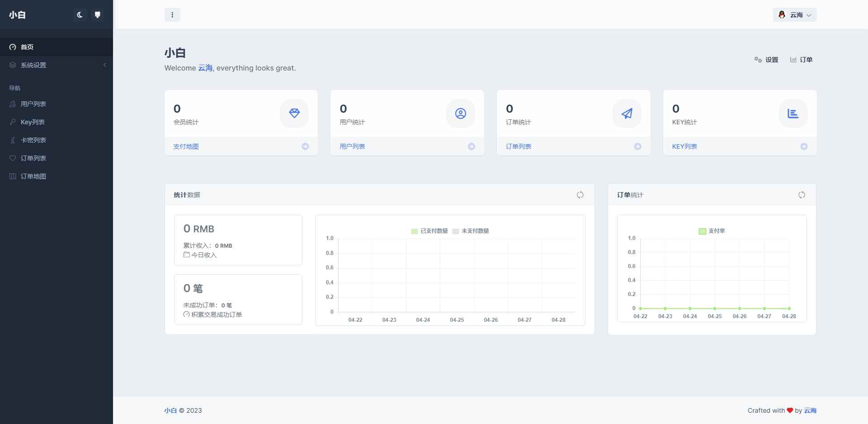Open Key列表 in the sidebar
Screen dimensions: 868x424
coord(33,122)
